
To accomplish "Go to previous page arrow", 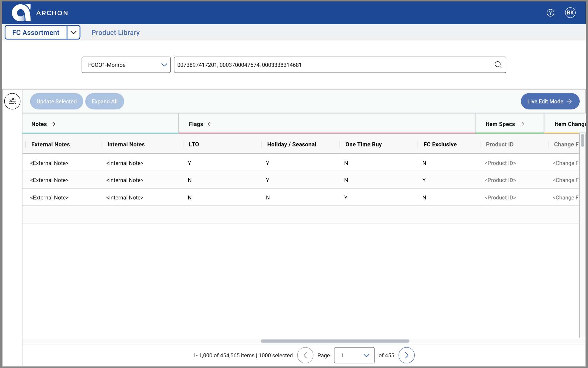I will pos(305,355).
